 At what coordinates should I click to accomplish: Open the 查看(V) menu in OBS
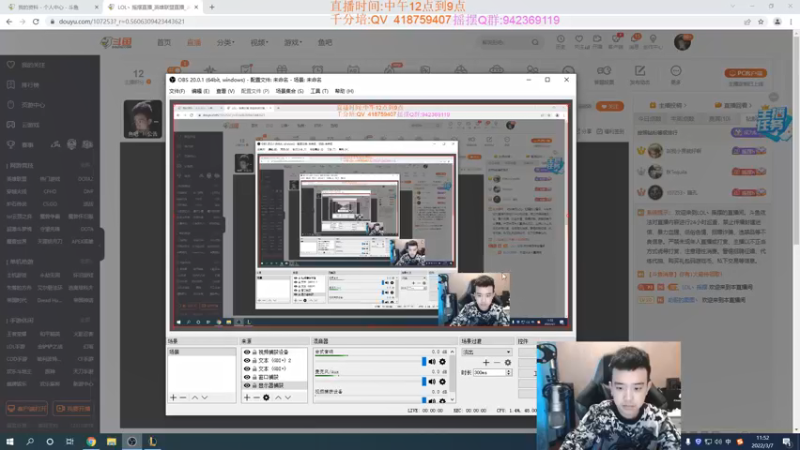[x=226, y=91]
